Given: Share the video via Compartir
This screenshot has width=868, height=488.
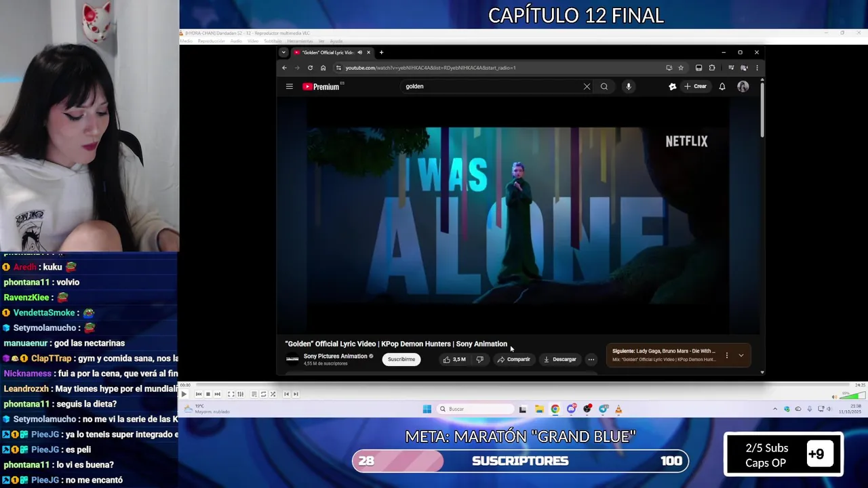Looking at the screenshot, I should [513, 359].
